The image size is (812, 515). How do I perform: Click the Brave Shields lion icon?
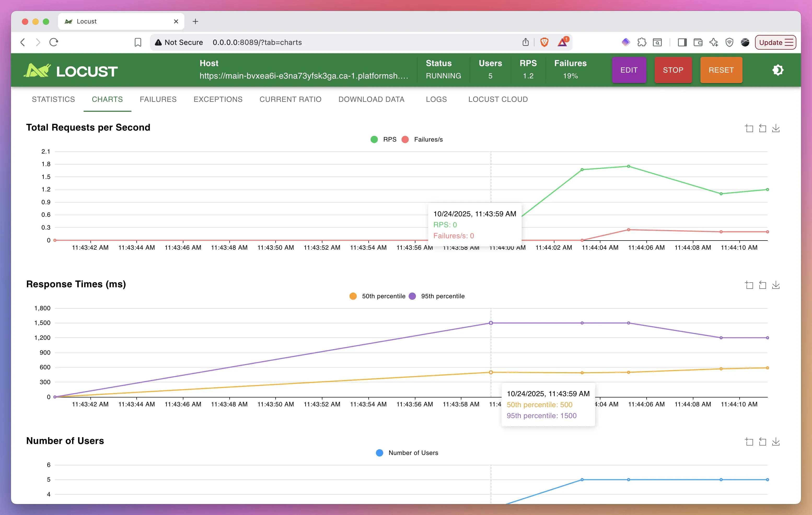coord(544,42)
